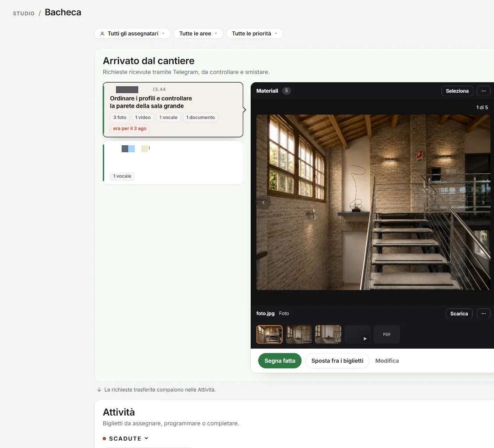Select the third photo thumbnail

coord(328,334)
